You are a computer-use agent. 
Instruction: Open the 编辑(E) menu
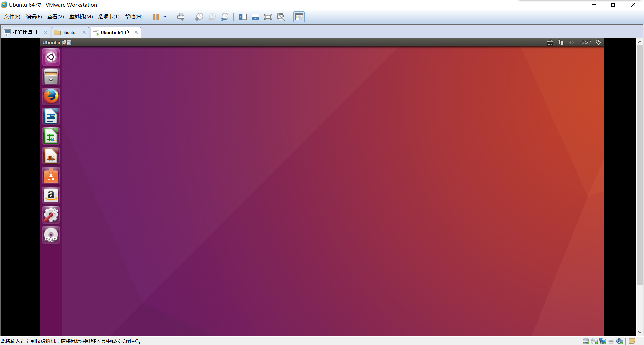34,17
